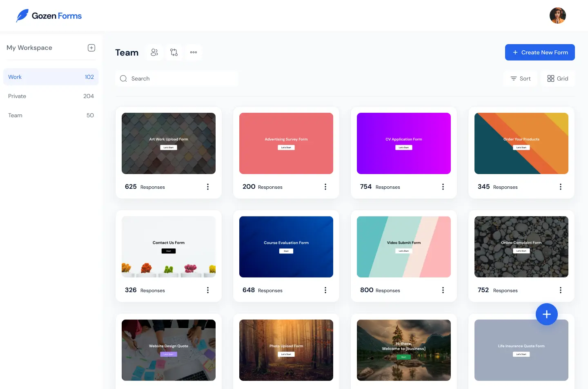
Task: Click the Work workspace link
Action: tap(15, 77)
